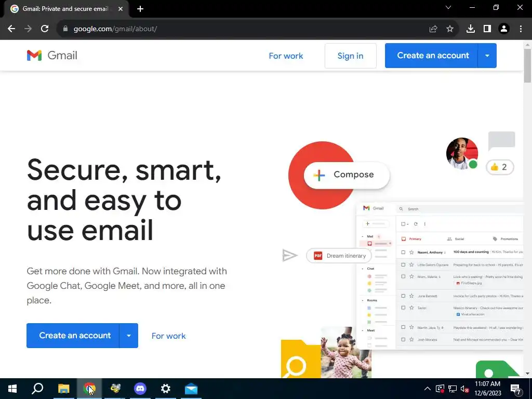Open the For work link in the header
The image size is (532, 399).
[286, 56]
